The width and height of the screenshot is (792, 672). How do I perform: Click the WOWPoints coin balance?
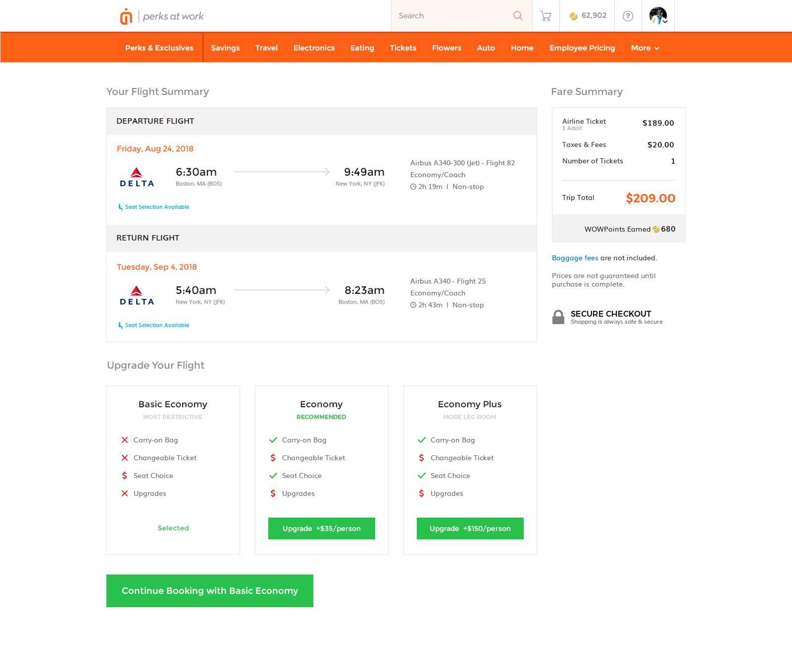(x=588, y=16)
